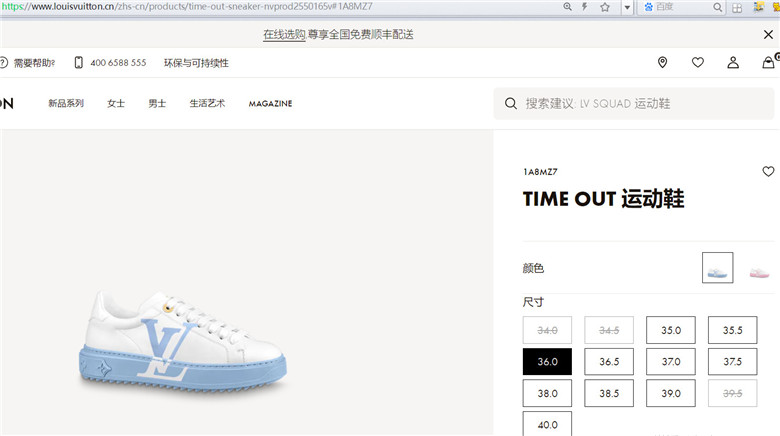Open the wishlist heart icon in header
This screenshot has width=780, height=436.
click(x=698, y=62)
